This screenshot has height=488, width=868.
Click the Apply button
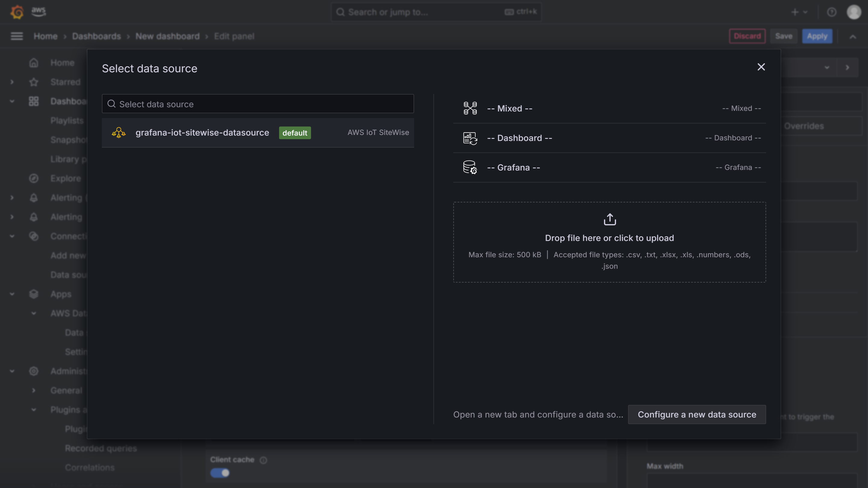[x=817, y=36]
